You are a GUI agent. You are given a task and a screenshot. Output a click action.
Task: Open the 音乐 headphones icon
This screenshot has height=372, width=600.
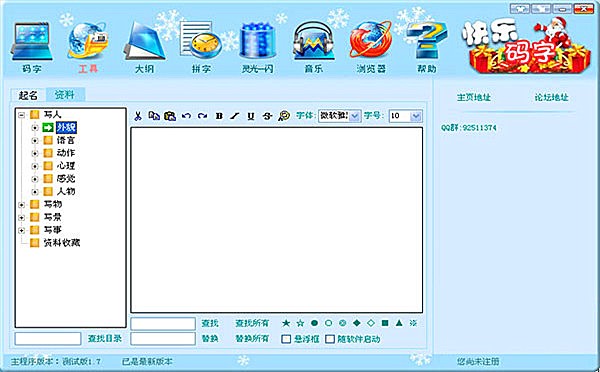point(313,42)
